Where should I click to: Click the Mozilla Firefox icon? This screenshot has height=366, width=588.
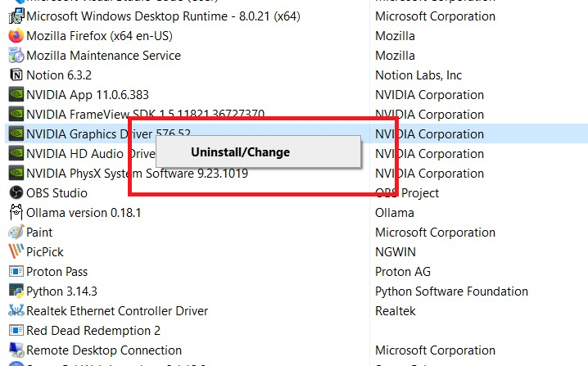[x=16, y=36]
